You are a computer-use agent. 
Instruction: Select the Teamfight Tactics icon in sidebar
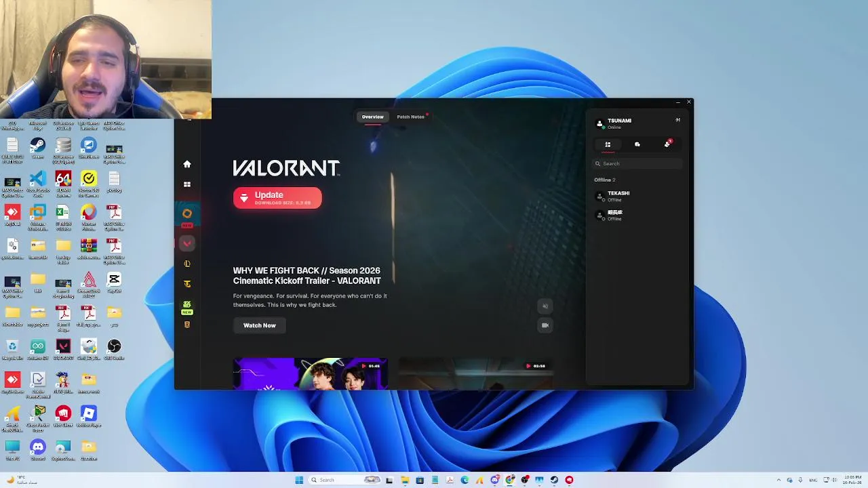(187, 284)
